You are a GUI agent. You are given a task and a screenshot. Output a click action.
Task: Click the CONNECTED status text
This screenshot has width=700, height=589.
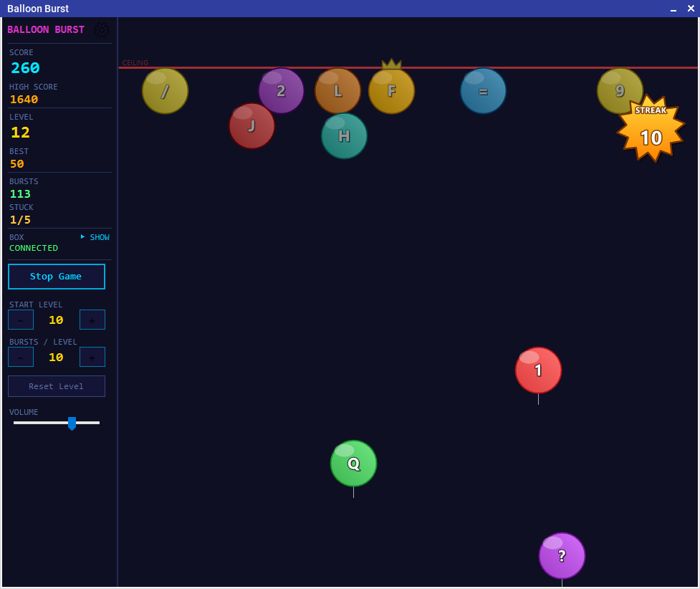click(34, 248)
